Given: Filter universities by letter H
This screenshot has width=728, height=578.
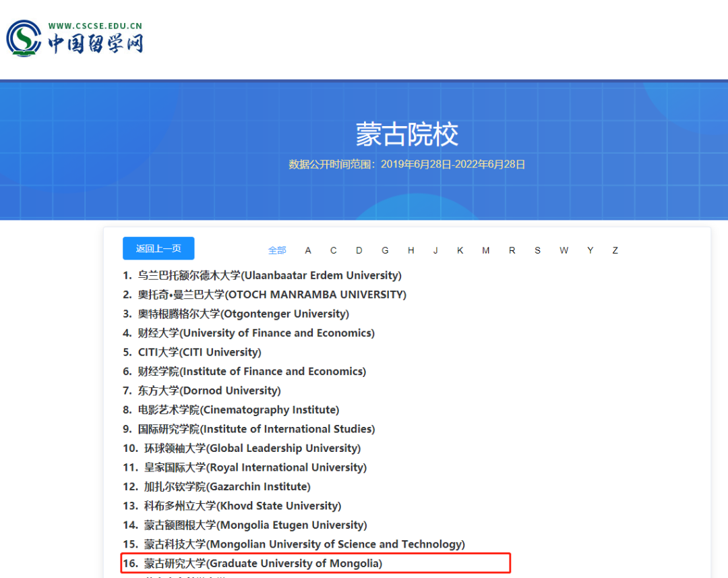Looking at the screenshot, I should pos(411,250).
